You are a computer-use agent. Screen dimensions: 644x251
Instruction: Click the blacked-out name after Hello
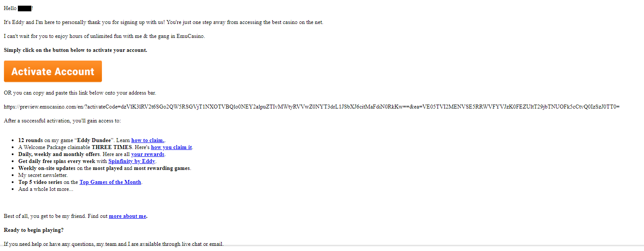pos(25,8)
